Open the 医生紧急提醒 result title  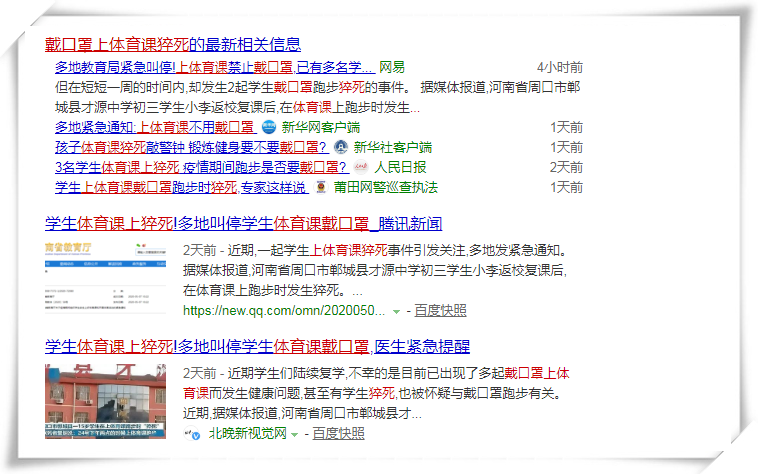[257, 347]
